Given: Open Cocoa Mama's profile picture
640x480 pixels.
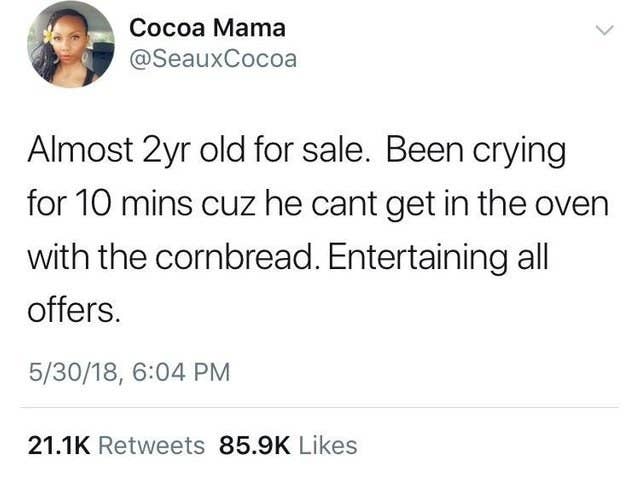Looking at the screenshot, I should [71, 44].
